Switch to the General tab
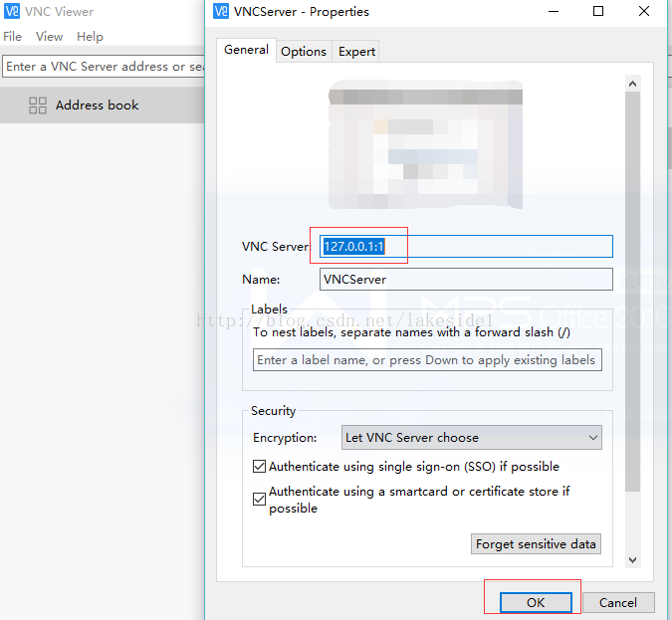This screenshot has width=672, height=620. click(247, 50)
